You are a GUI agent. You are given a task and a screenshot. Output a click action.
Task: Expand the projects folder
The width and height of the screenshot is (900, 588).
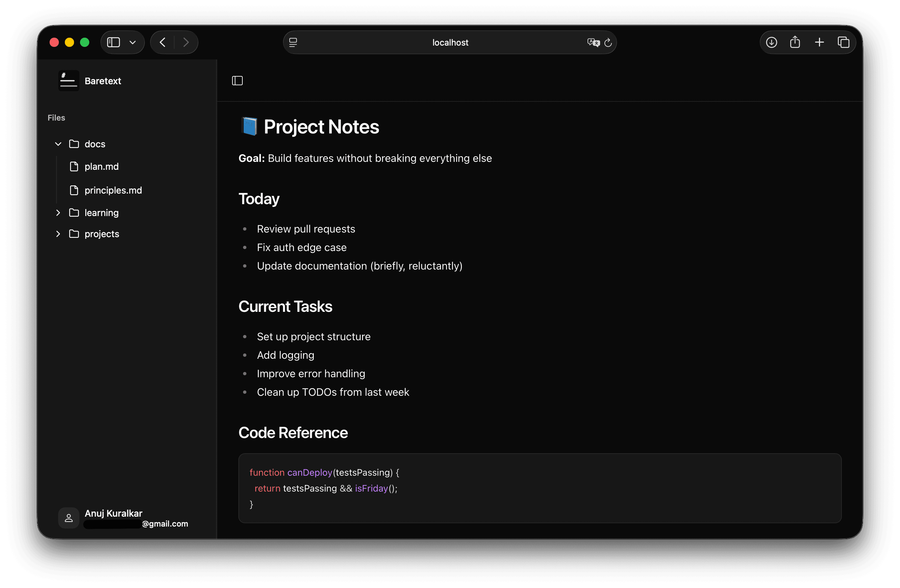pyautogui.click(x=58, y=234)
